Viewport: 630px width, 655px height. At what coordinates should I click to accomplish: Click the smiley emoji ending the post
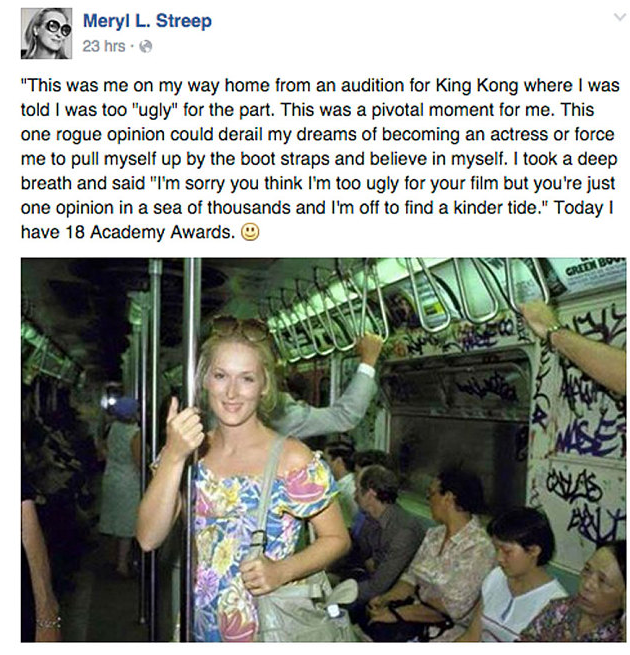(250, 232)
